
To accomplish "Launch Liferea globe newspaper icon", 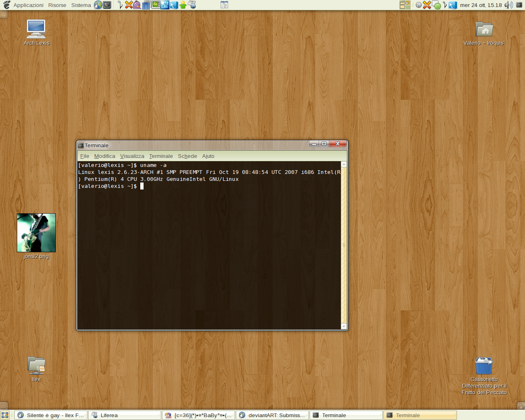I will (x=192, y=5).
